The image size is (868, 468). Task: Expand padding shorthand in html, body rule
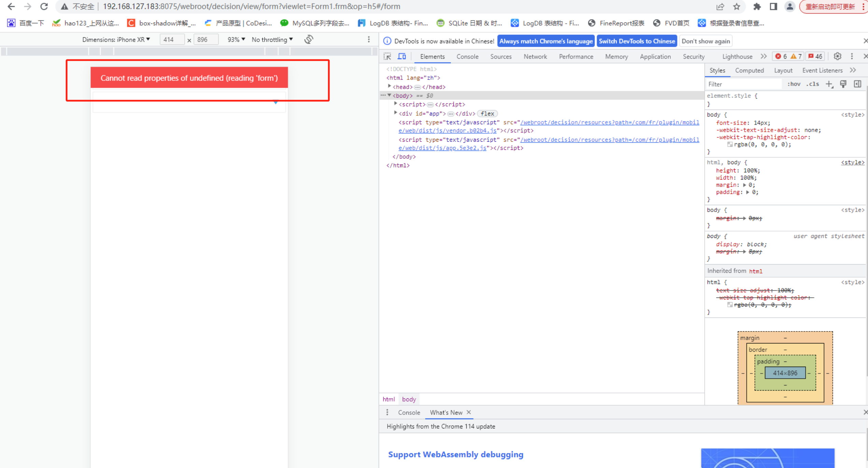click(x=747, y=192)
